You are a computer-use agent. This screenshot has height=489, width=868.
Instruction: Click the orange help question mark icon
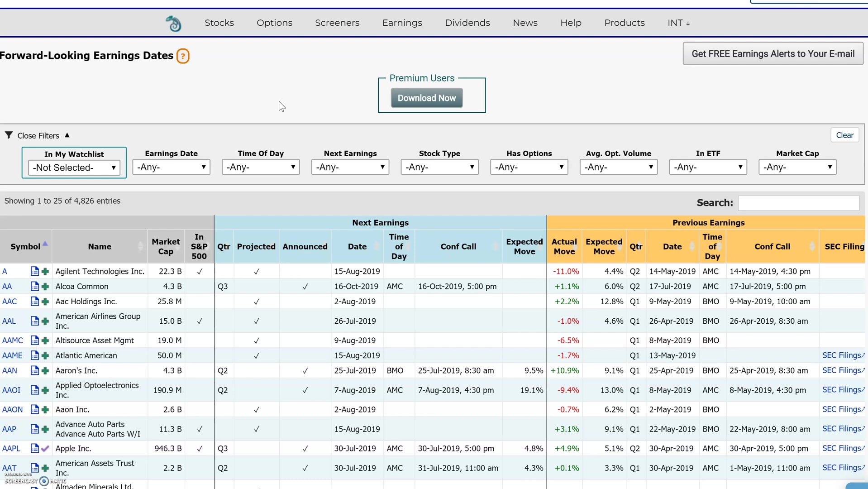click(183, 56)
